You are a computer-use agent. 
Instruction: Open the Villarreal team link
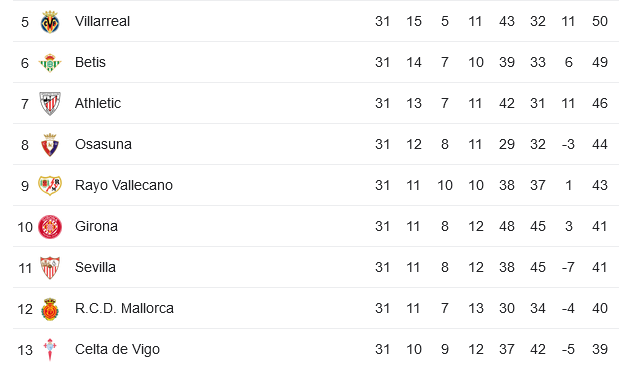tap(102, 21)
